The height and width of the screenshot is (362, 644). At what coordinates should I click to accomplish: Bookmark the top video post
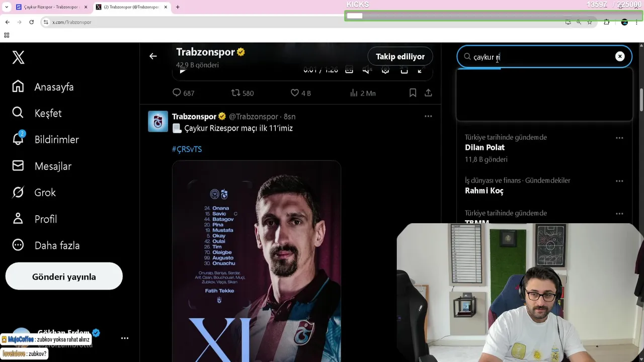click(413, 93)
